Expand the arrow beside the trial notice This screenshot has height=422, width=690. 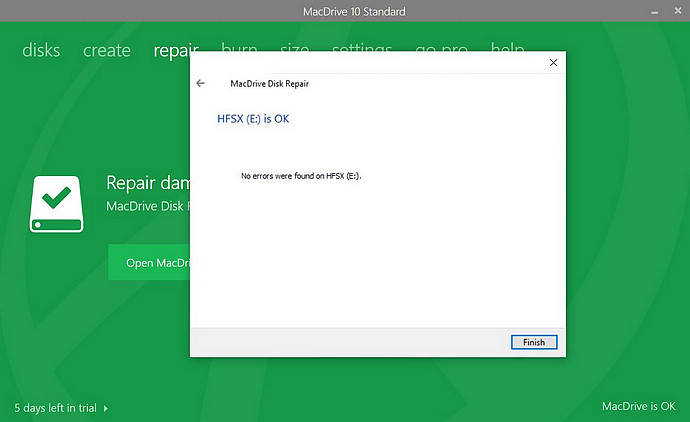click(x=106, y=408)
